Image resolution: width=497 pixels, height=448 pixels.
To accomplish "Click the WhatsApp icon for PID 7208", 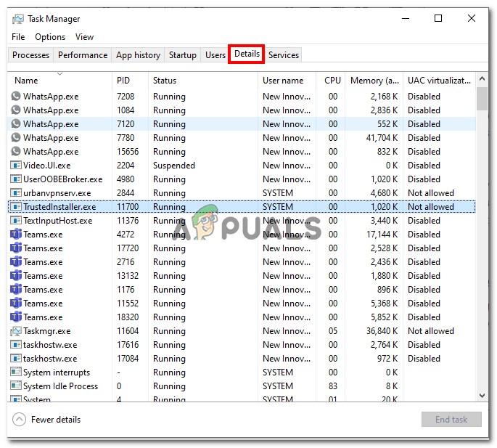I will [x=16, y=96].
